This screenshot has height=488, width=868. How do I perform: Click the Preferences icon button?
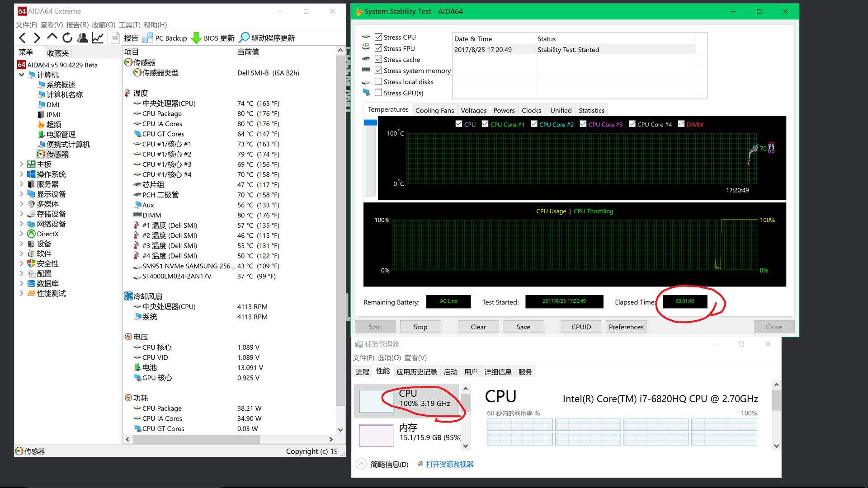626,327
